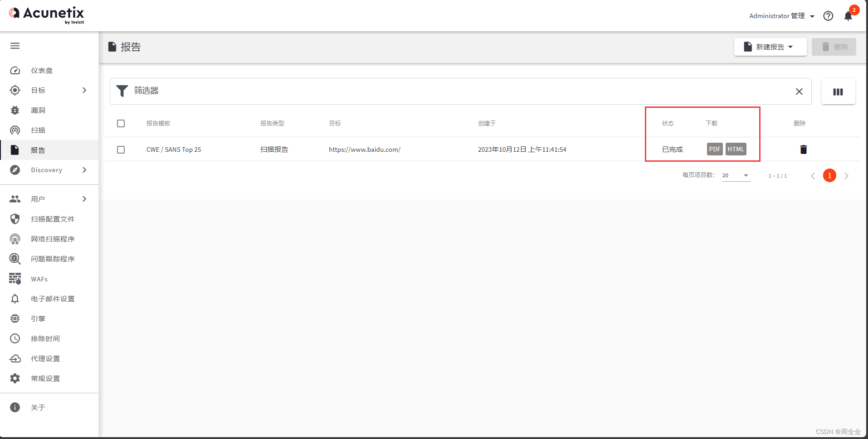The image size is (868, 439).
Task: Check the CWE / SANS Top 25 row checkbox
Action: click(121, 150)
